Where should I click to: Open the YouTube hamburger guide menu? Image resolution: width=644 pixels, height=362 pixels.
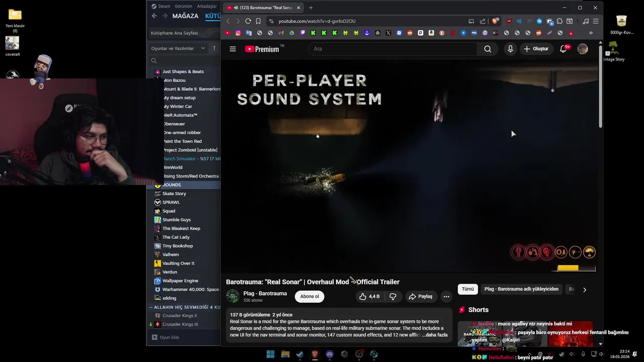click(232, 49)
